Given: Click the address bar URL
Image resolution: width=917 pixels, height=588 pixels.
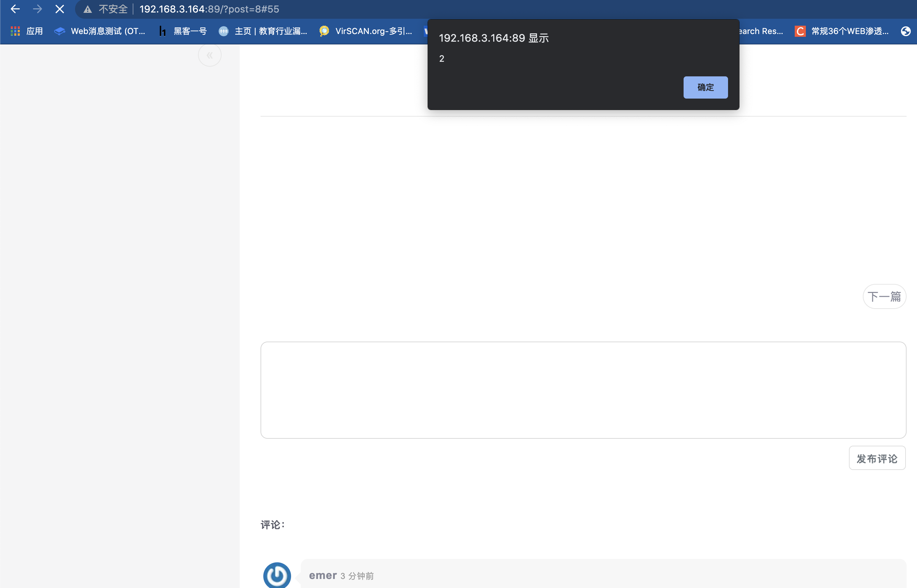Looking at the screenshot, I should click(209, 9).
